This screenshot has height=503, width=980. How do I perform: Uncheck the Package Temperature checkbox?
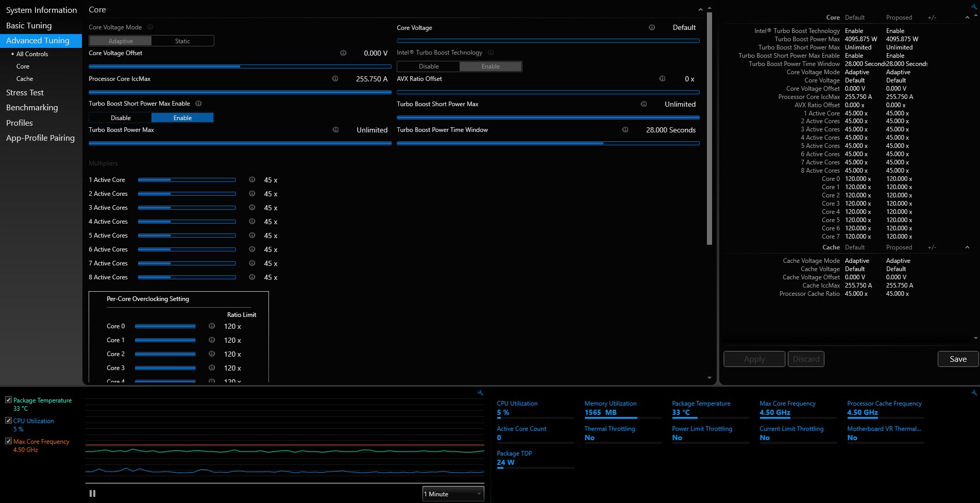point(8,400)
